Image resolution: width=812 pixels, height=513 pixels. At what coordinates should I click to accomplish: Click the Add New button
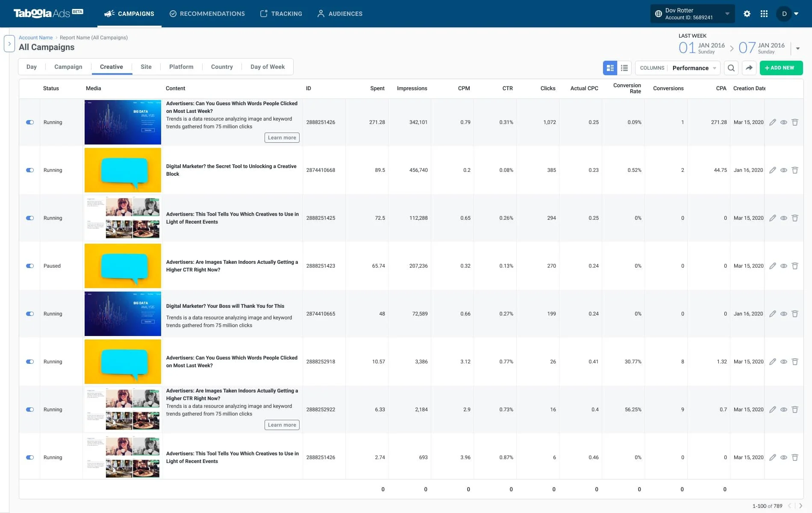click(781, 68)
